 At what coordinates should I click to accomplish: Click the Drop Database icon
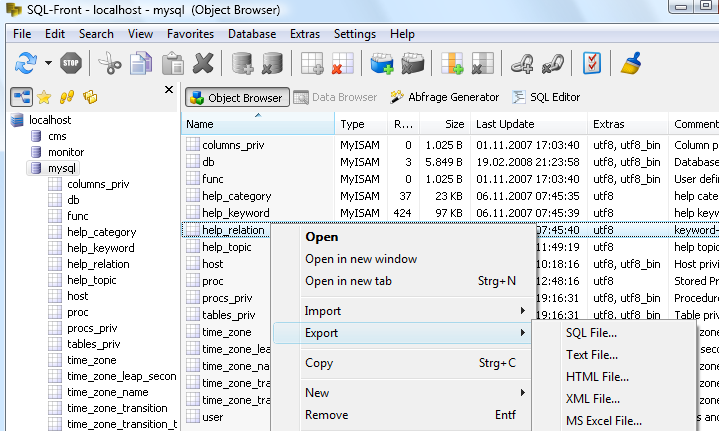(273, 63)
